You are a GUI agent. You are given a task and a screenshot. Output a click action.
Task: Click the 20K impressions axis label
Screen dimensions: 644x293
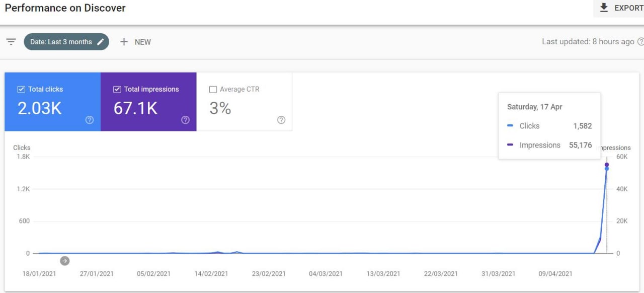[x=622, y=221]
